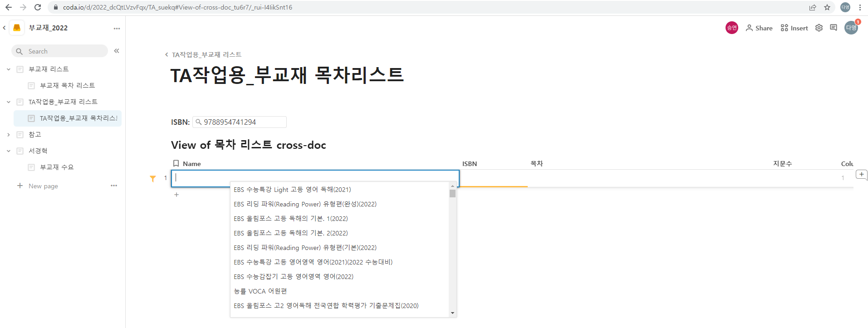Image resolution: width=868 pixels, height=328 pixels.
Task: Click the ISBN filter input field
Action: tap(240, 122)
